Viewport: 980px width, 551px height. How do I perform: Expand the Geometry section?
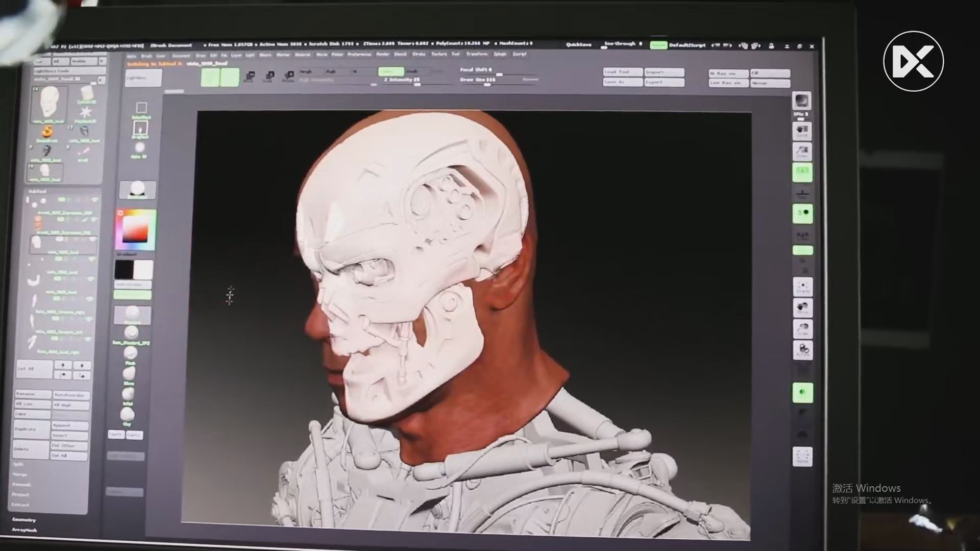(x=24, y=519)
